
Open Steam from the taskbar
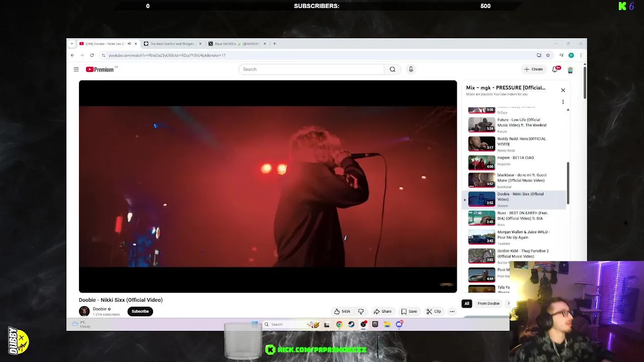tap(351, 324)
